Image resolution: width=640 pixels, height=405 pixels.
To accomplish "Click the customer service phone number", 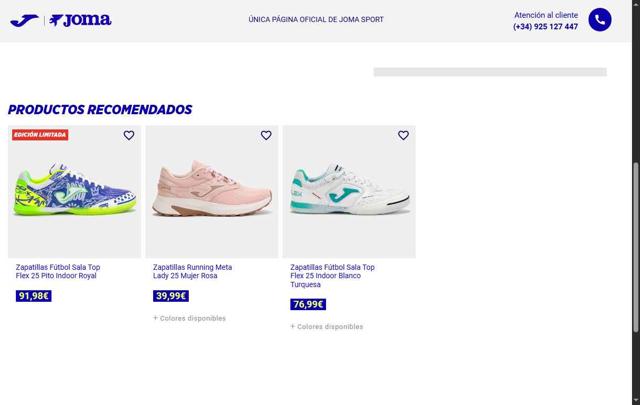I will (x=545, y=27).
